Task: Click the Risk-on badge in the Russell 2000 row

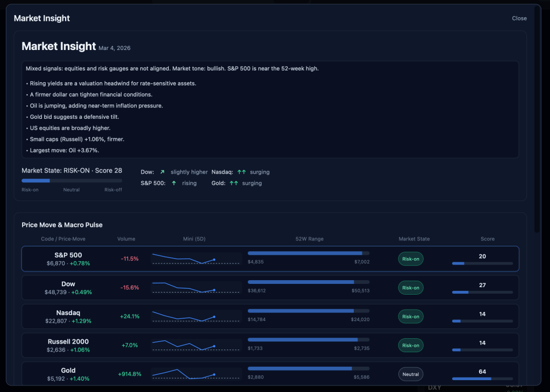Action: [411, 345]
